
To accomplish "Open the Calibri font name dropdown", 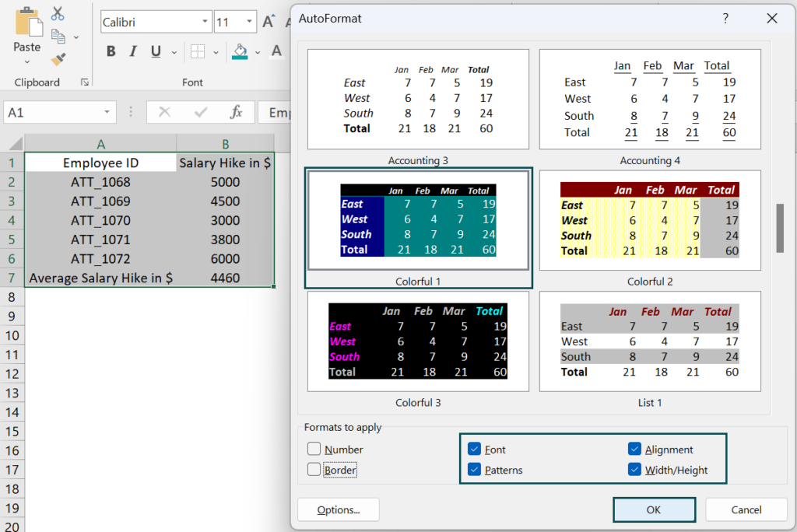I will tap(206, 21).
